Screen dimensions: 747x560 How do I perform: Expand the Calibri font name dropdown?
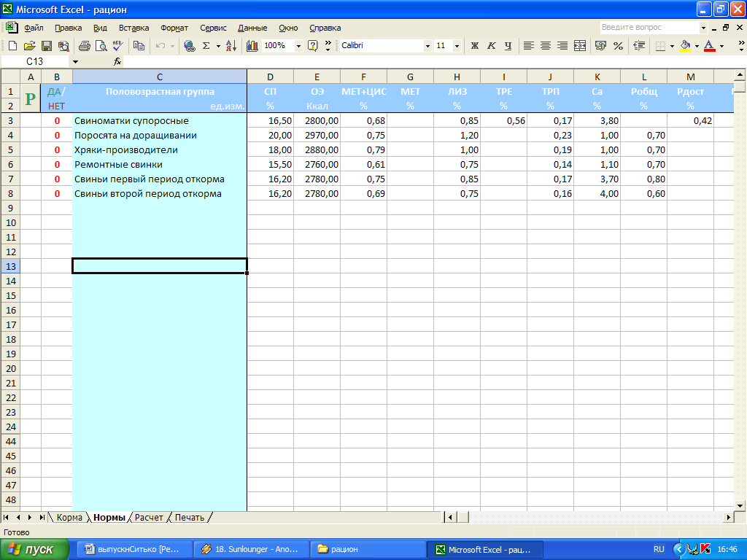(427, 46)
